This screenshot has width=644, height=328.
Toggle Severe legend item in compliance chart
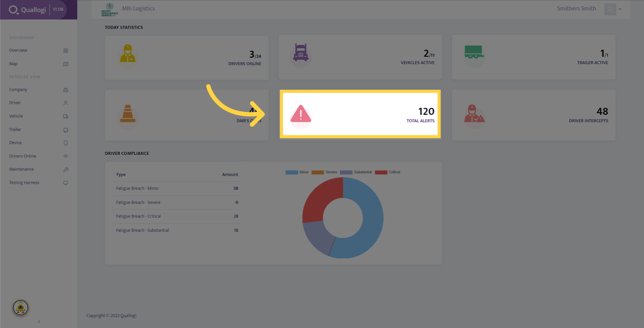click(x=324, y=172)
